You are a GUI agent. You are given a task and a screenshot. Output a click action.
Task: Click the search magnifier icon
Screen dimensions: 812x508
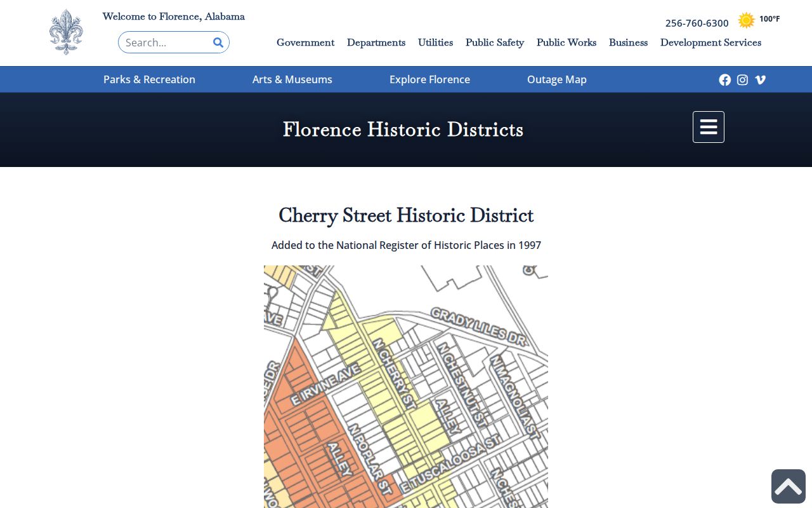[x=218, y=43]
